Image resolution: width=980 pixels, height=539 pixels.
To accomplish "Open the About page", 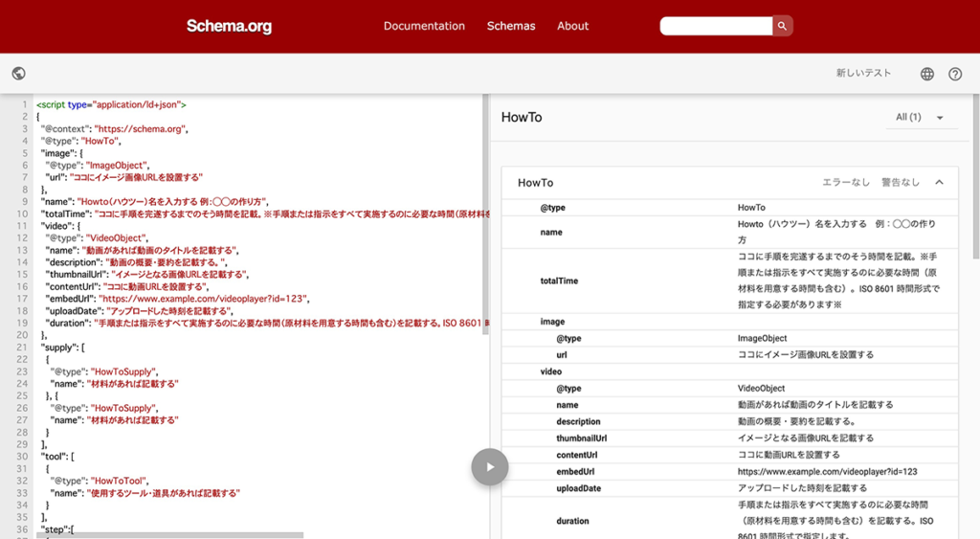I will pos(572,26).
